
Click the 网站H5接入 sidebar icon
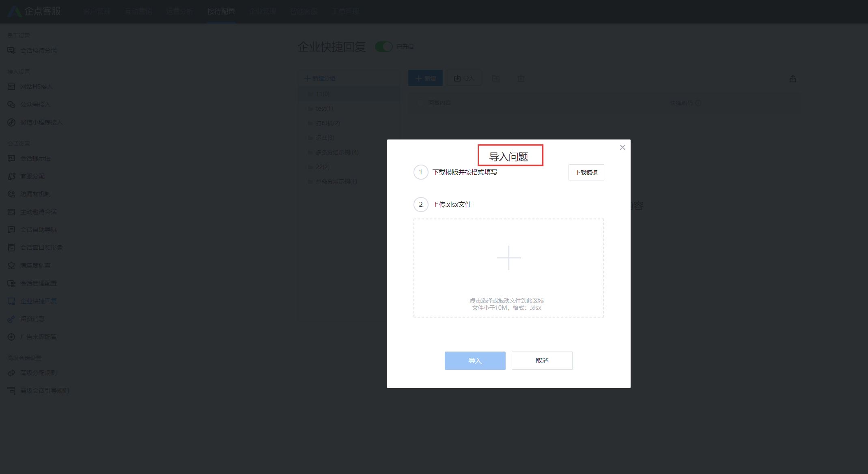point(11,87)
